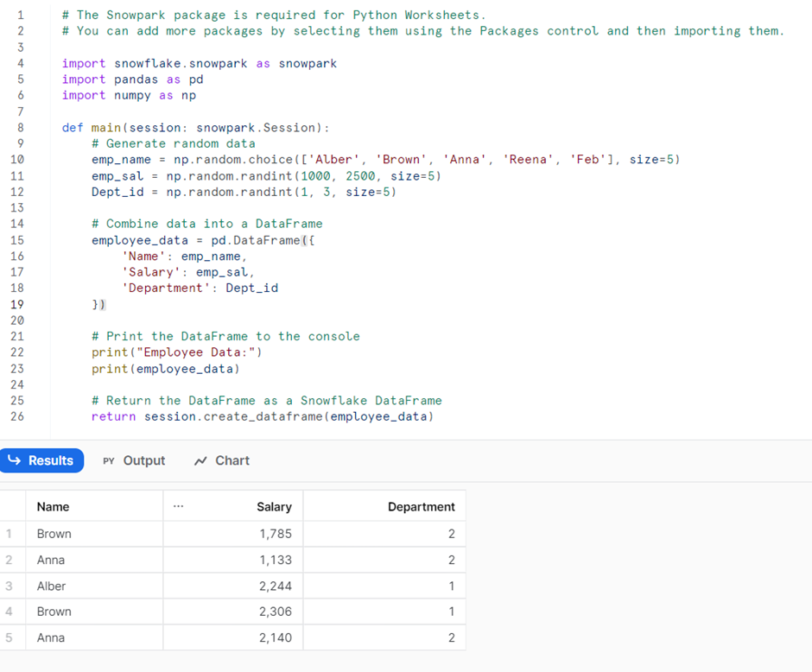The image size is (812, 672).
Task: Switch to the Output tab
Action: (x=134, y=460)
